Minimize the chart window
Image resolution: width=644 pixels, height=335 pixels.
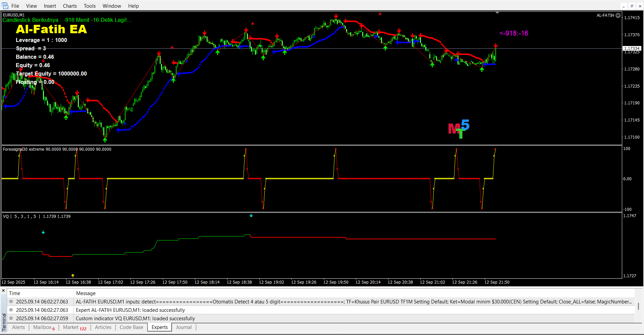624,6
